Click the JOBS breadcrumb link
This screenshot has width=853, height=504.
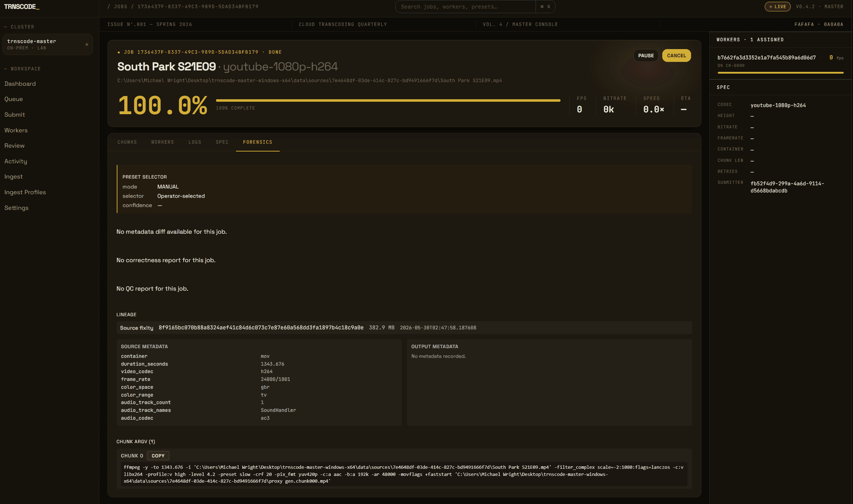(121, 6)
